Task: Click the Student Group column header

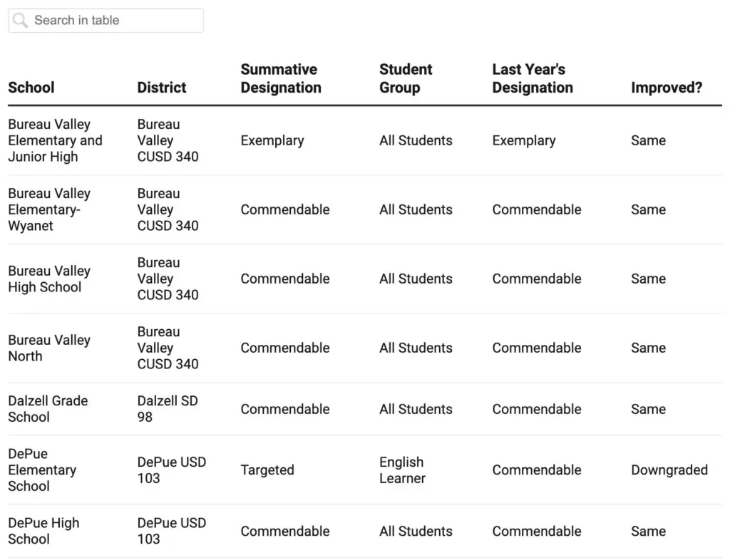Action: [406, 78]
